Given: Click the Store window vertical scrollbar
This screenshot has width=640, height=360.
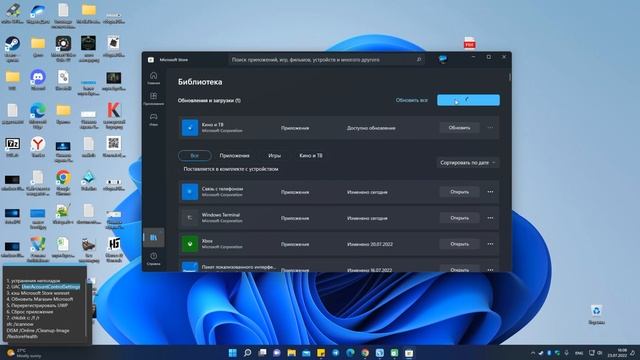Looking at the screenshot, I should 510,78.
